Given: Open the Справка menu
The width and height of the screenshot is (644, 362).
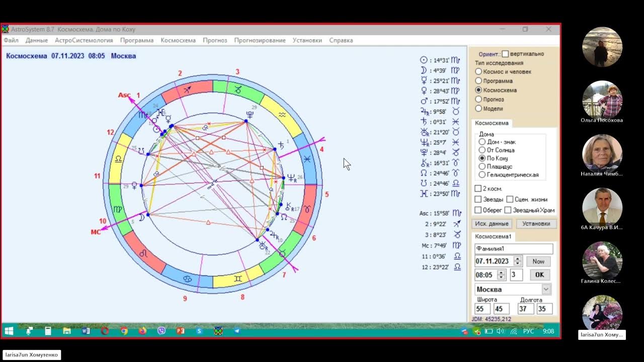Looking at the screenshot, I should [x=341, y=40].
